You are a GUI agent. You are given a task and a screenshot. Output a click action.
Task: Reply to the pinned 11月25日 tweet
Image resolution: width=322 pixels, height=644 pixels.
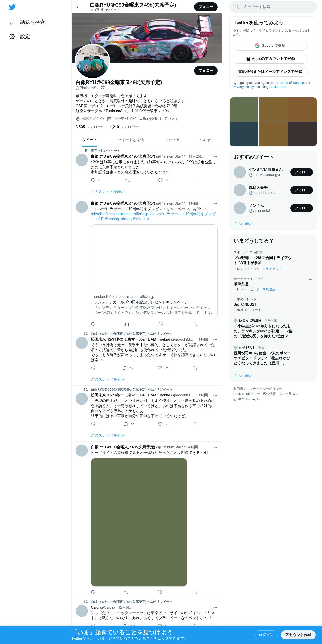pos(93,180)
